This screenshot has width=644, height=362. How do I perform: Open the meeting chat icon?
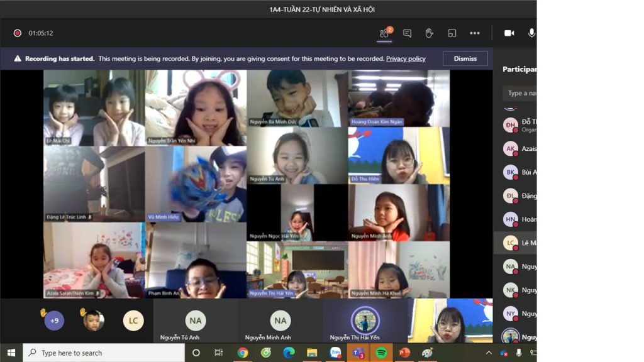pyautogui.click(x=407, y=33)
